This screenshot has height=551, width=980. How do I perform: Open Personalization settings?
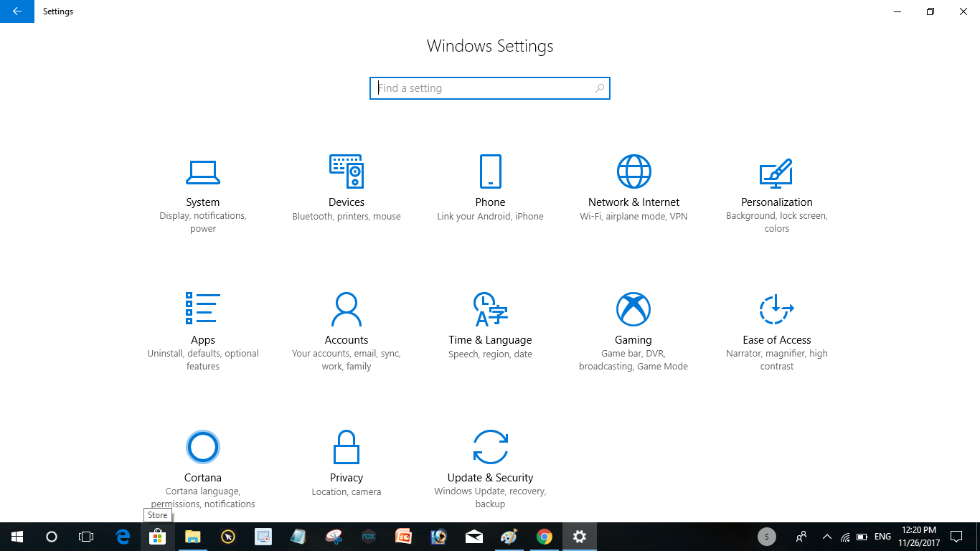coord(777,187)
